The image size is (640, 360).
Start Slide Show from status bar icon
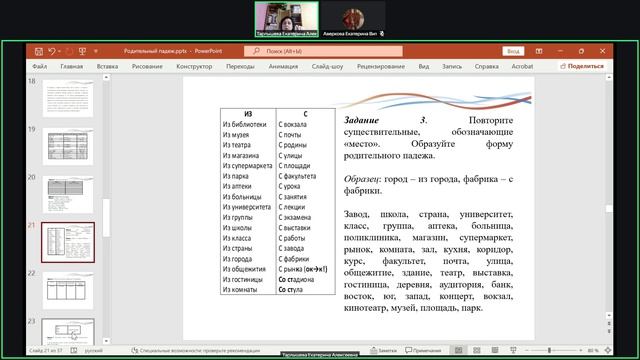click(x=513, y=350)
